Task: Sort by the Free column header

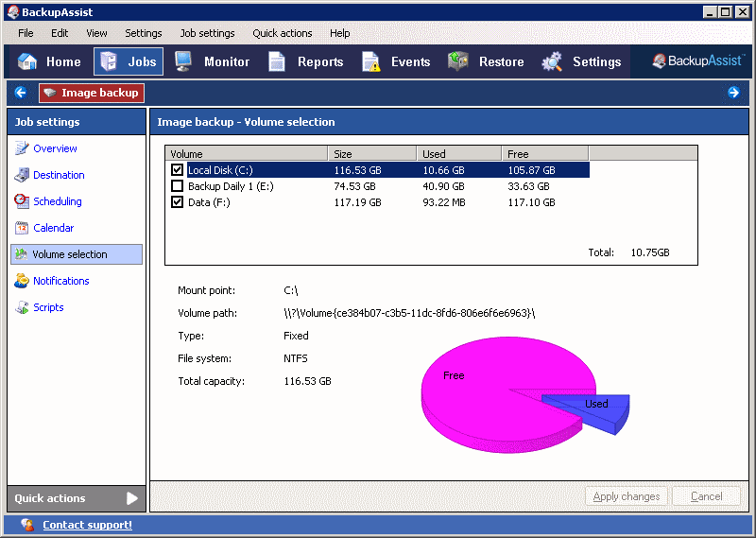Action: point(545,153)
